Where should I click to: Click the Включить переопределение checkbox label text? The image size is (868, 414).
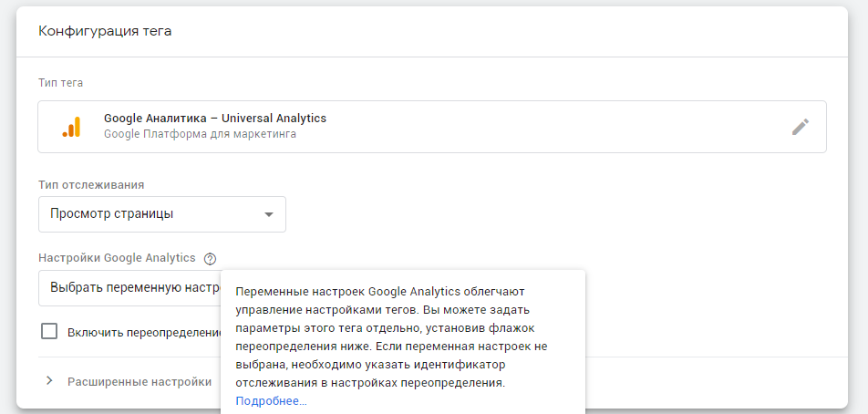coord(144,333)
